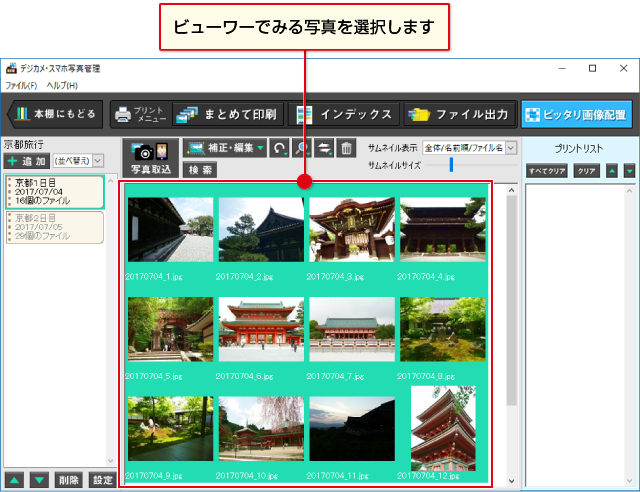Delete photo with the trash can icon
The width and height of the screenshot is (640, 492).
point(346,148)
